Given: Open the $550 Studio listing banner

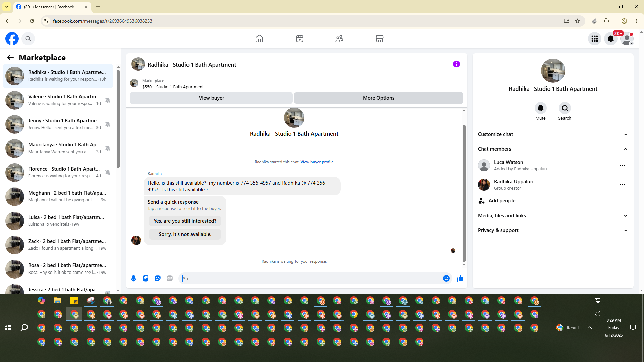Looking at the screenshot, I should [297, 83].
